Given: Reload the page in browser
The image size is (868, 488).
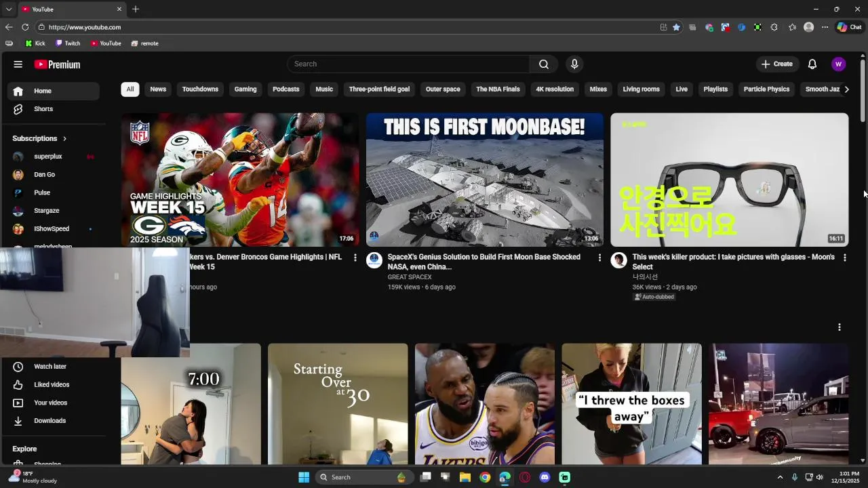Looking at the screenshot, I should pyautogui.click(x=25, y=27).
